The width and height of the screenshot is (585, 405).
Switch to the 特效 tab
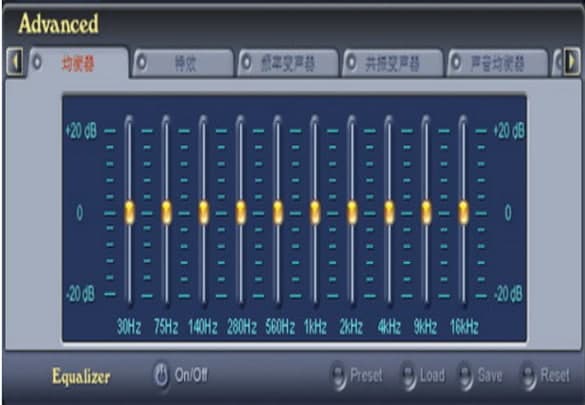184,63
